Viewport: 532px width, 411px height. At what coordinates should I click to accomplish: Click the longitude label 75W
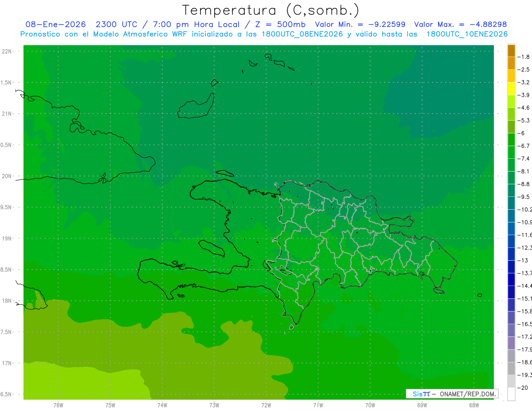click(110, 405)
